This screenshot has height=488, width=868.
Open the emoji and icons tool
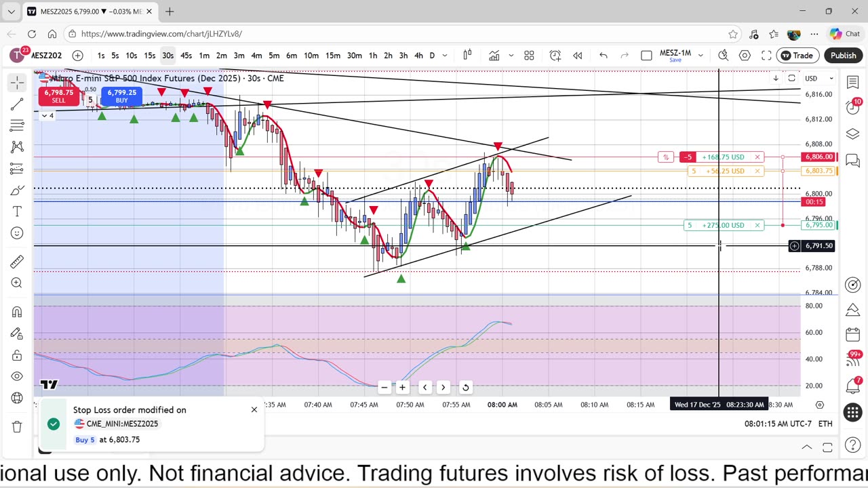(17, 234)
